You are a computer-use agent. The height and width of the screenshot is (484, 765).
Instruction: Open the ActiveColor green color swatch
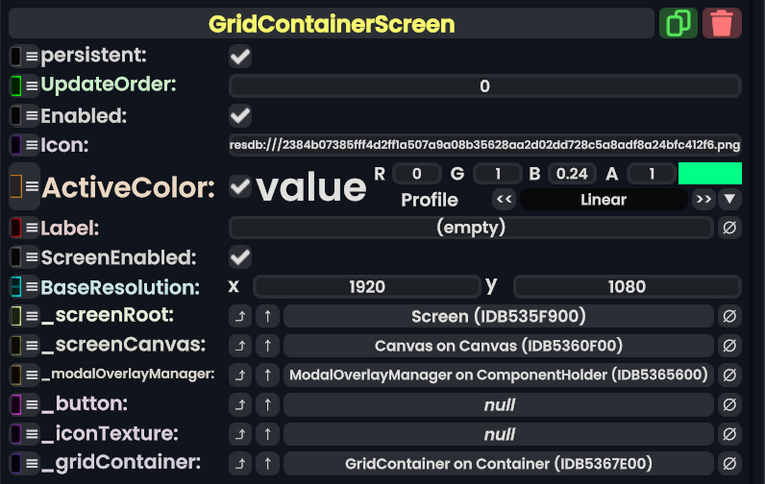(x=710, y=173)
